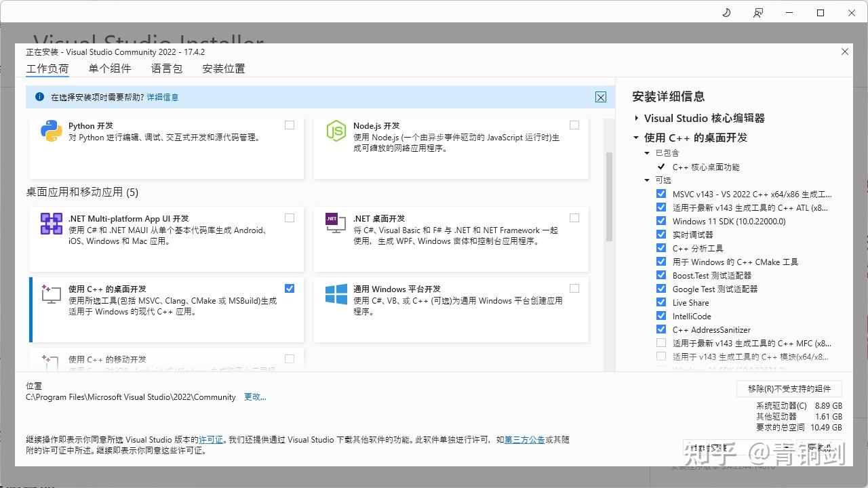Check the 通用 Windows 平台开发 workload box
The width and height of the screenshot is (868, 488).
(574, 288)
